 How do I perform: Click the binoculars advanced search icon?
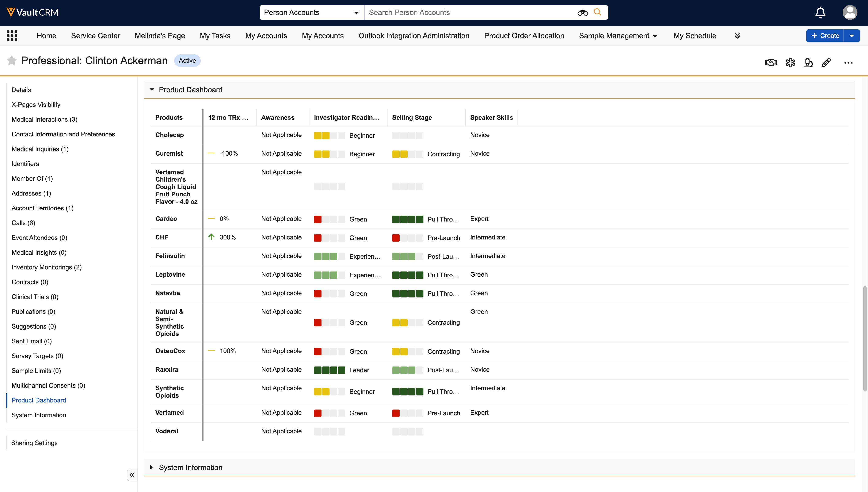pyautogui.click(x=582, y=12)
